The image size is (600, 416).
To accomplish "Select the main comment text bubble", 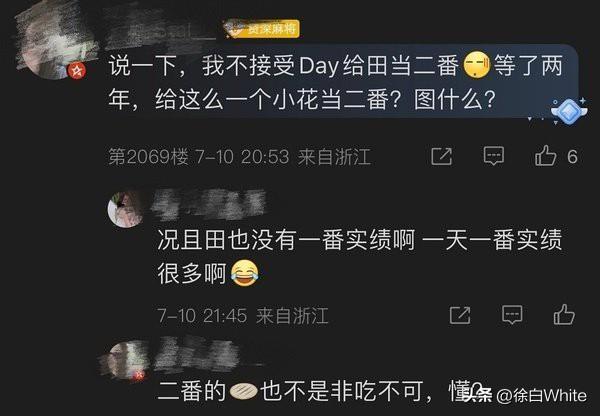I will (341, 82).
